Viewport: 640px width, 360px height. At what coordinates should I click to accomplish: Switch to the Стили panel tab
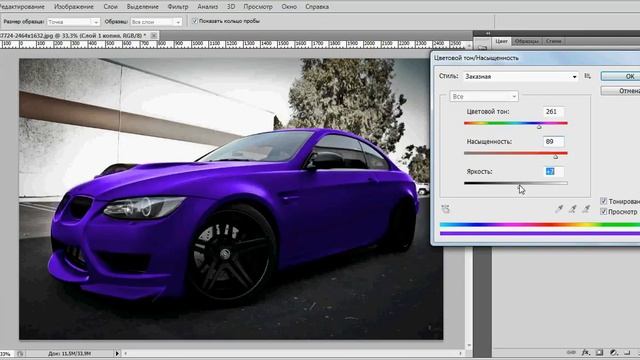(553, 41)
